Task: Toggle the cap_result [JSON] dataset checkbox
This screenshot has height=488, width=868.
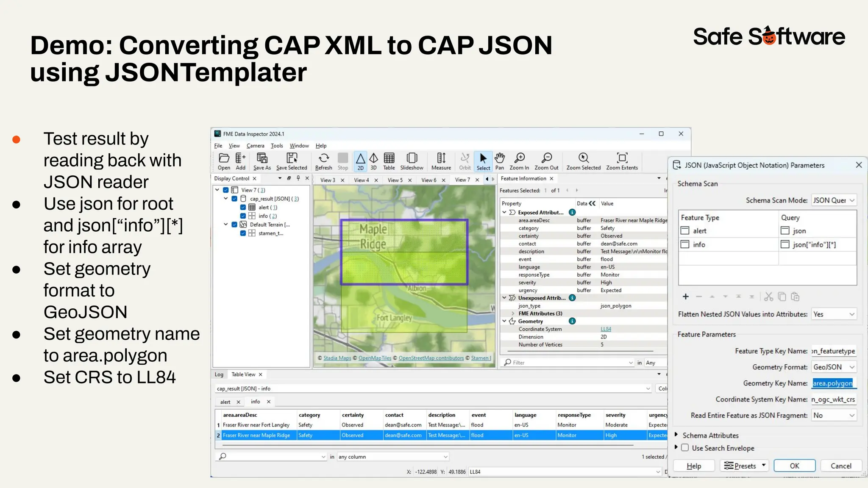Action: 234,199
